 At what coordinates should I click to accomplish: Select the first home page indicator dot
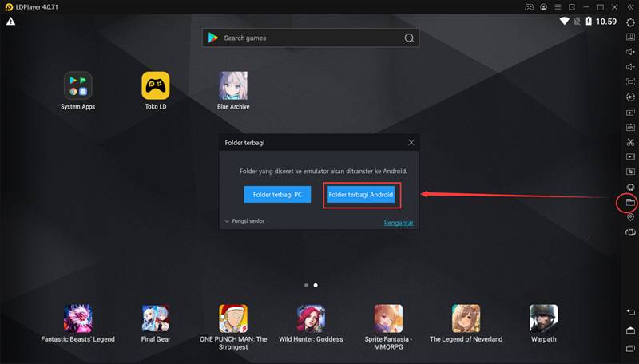click(x=306, y=286)
